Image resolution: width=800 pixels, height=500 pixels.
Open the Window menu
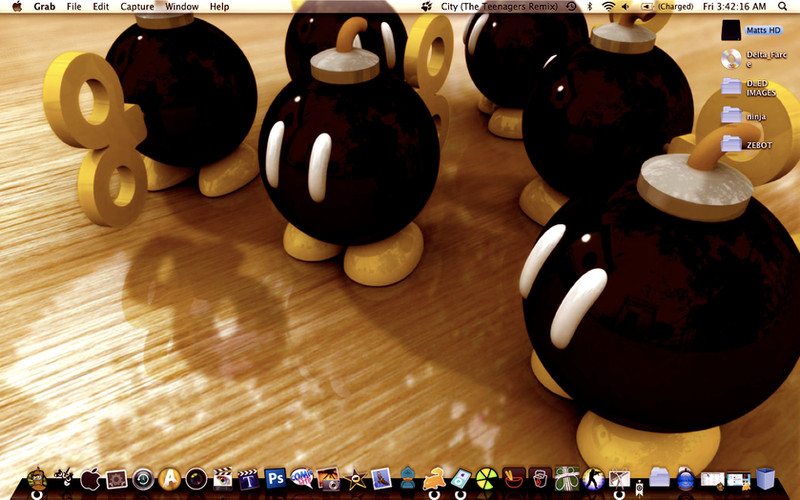(x=182, y=7)
